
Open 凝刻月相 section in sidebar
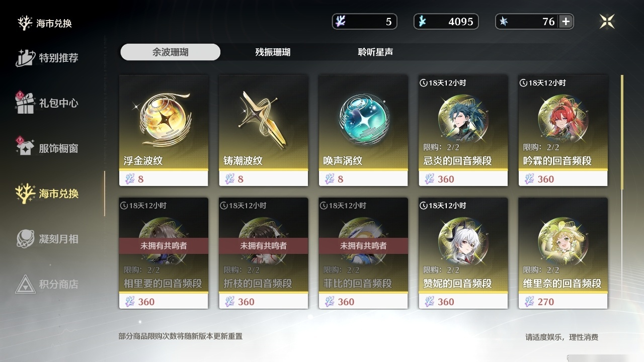click(x=47, y=239)
